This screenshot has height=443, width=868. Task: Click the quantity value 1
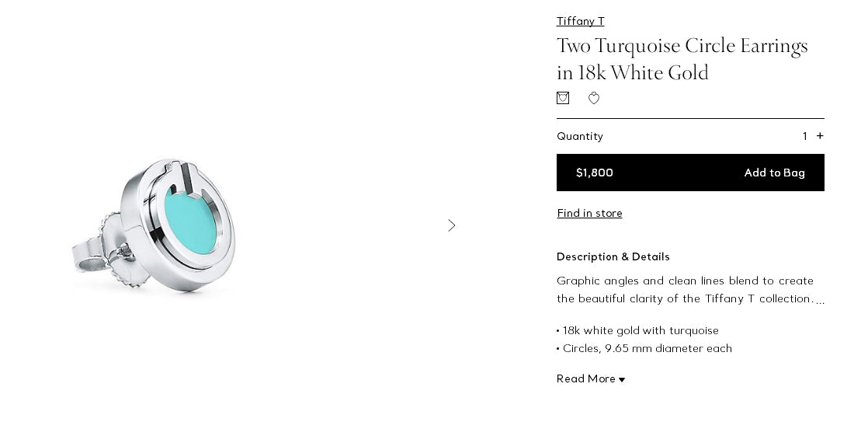[x=805, y=136]
